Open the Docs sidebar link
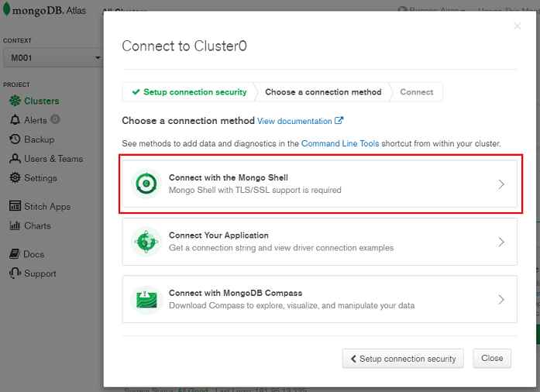This screenshot has width=540, height=392. click(x=33, y=254)
